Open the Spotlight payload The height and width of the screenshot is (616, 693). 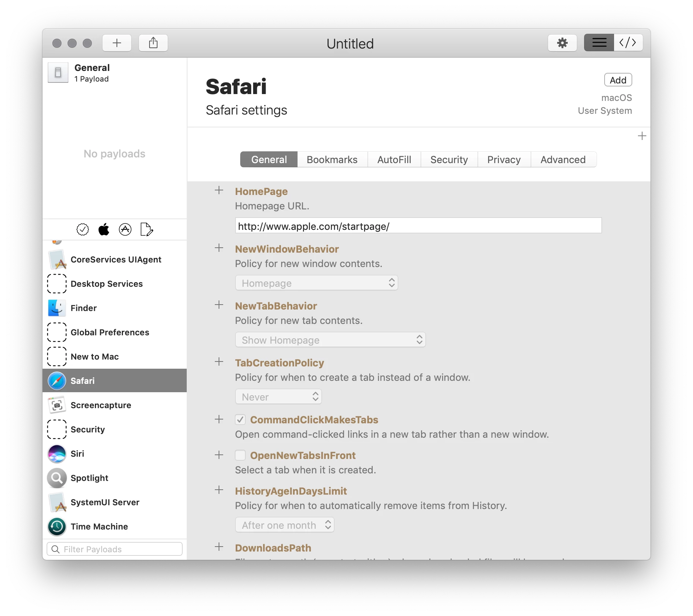click(x=115, y=478)
